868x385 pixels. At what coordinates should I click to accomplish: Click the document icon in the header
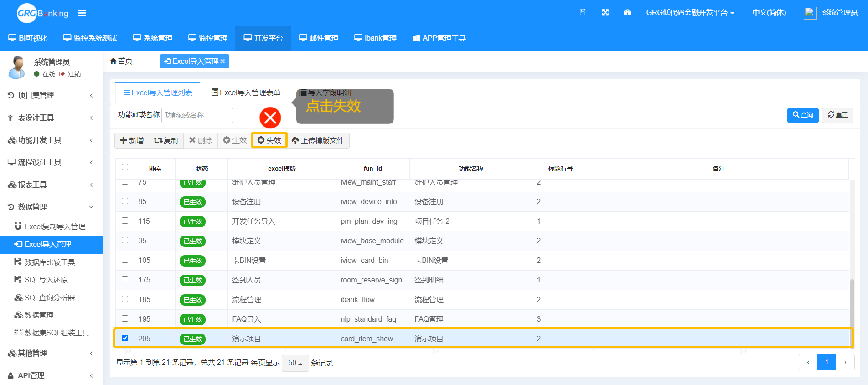pyautogui.click(x=583, y=13)
